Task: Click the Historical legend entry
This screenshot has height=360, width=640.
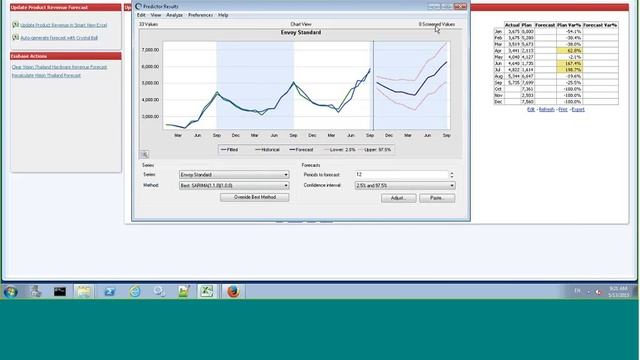Action: (x=267, y=150)
